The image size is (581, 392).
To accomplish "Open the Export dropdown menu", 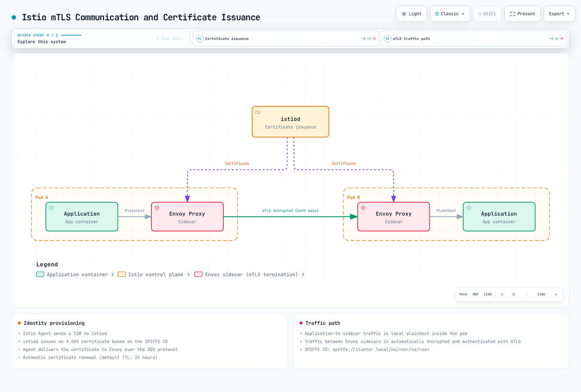I will coord(559,14).
